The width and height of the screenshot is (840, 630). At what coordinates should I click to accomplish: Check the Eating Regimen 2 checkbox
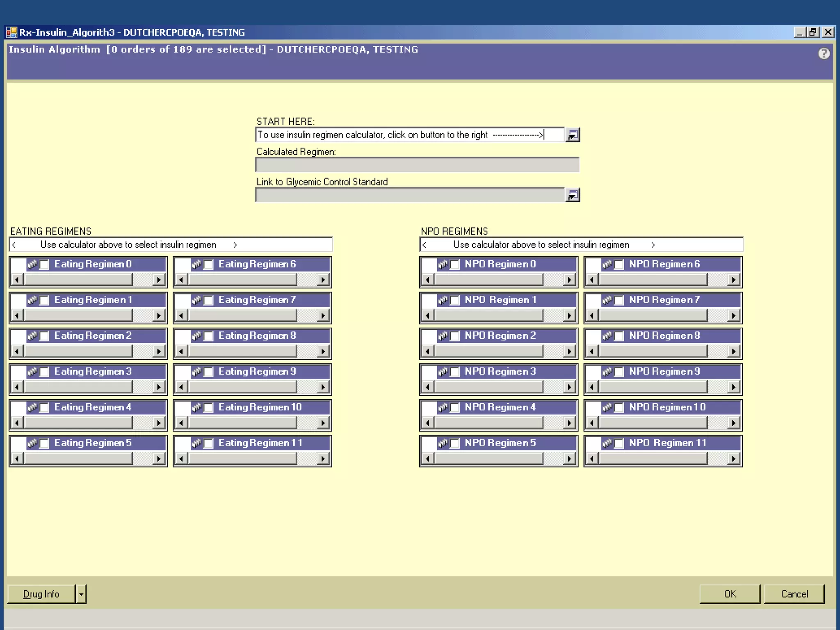(44, 336)
